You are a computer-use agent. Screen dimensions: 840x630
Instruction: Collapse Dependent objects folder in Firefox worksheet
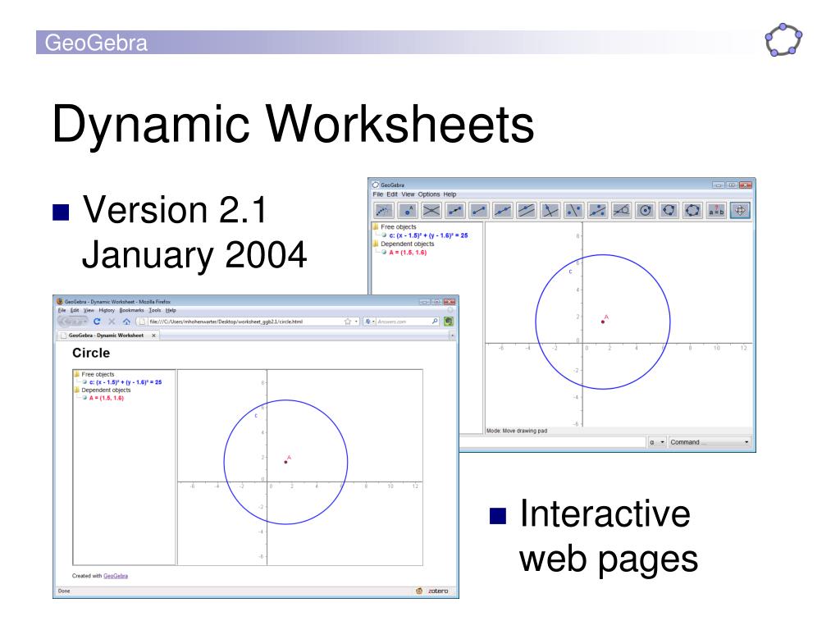(x=77, y=390)
